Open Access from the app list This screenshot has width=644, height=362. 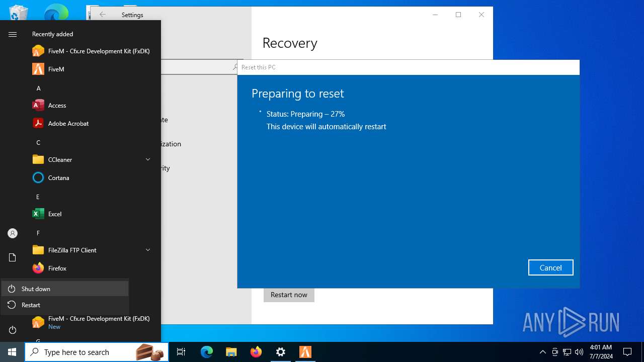(x=91, y=105)
